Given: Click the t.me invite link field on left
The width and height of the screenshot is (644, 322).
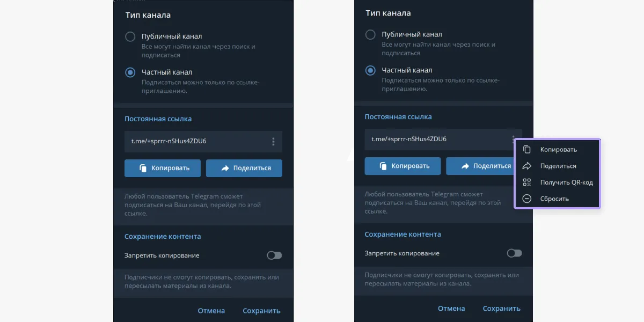Looking at the screenshot, I should [203, 142].
